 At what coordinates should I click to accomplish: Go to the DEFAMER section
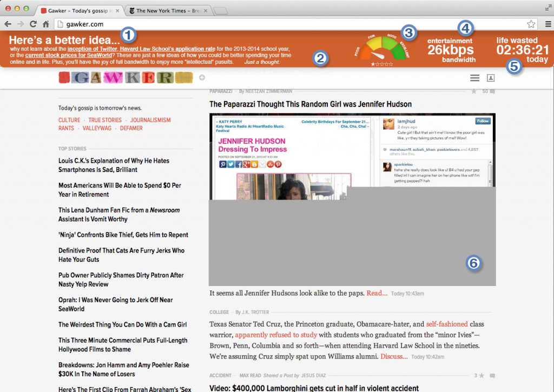131,128
